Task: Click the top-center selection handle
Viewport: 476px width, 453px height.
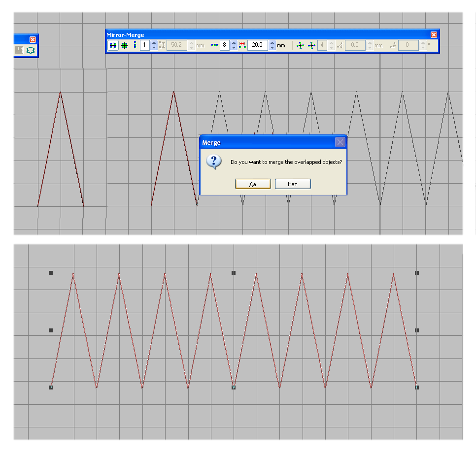Action: [x=234, y=273]
